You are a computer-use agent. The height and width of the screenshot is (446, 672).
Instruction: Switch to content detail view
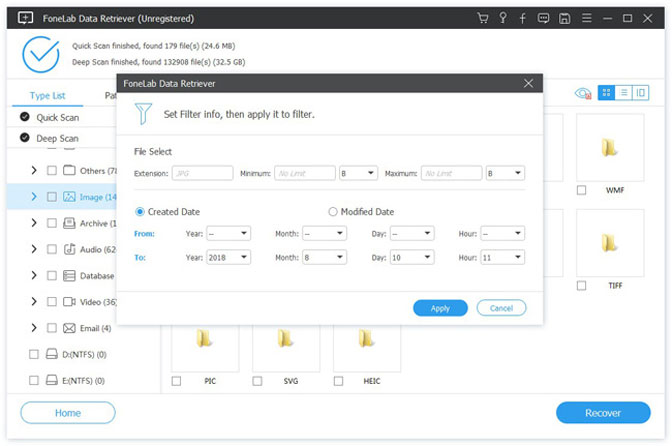click(x=640, y=93)
